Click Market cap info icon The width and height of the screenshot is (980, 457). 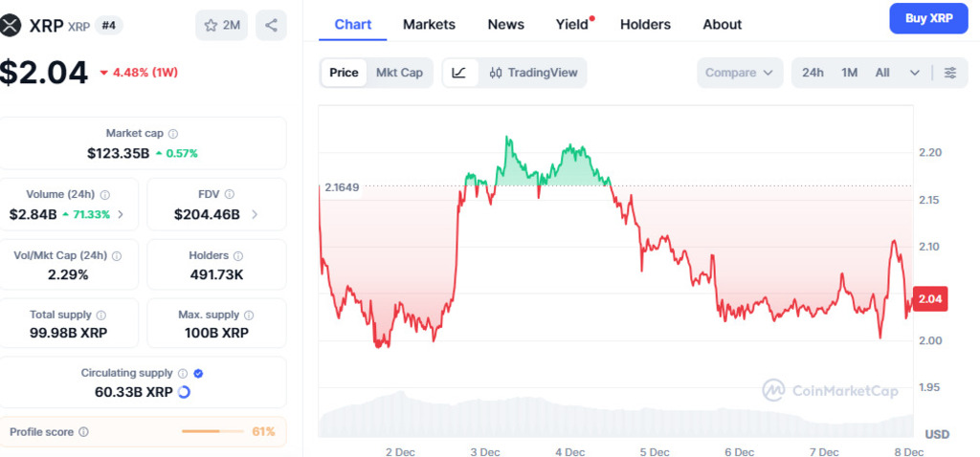click(173, 134)
